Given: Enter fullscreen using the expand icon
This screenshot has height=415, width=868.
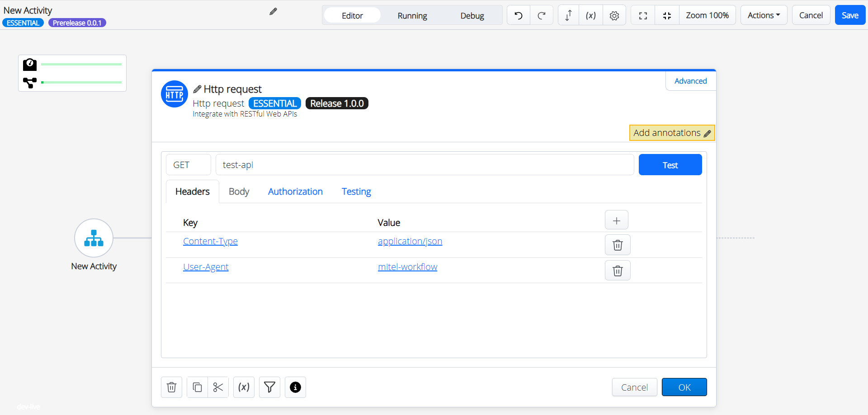Looking at the screenshot, I should 642,15.
